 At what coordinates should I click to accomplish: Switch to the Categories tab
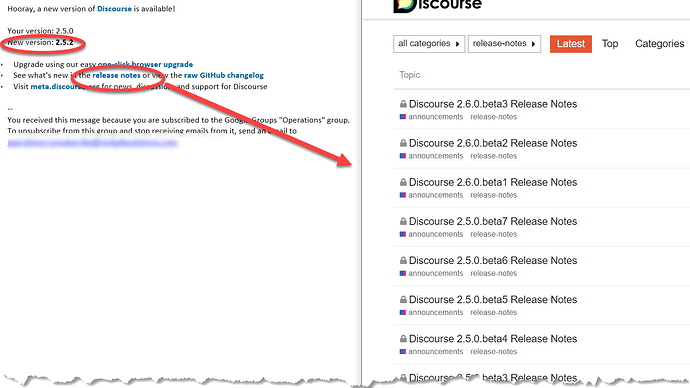(659, 44)
